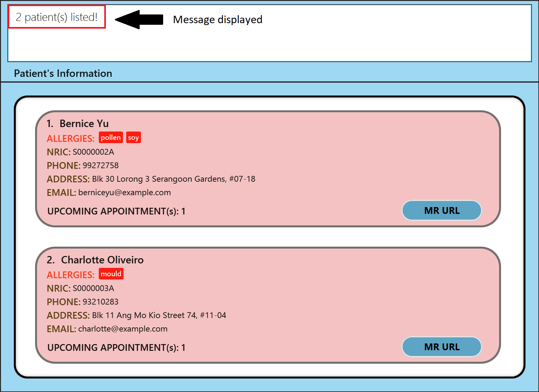This screenshot has width=539, height=392.
Task: Open MR URL for Charlotte Oliveiro
Action: (x=441, y=347)
